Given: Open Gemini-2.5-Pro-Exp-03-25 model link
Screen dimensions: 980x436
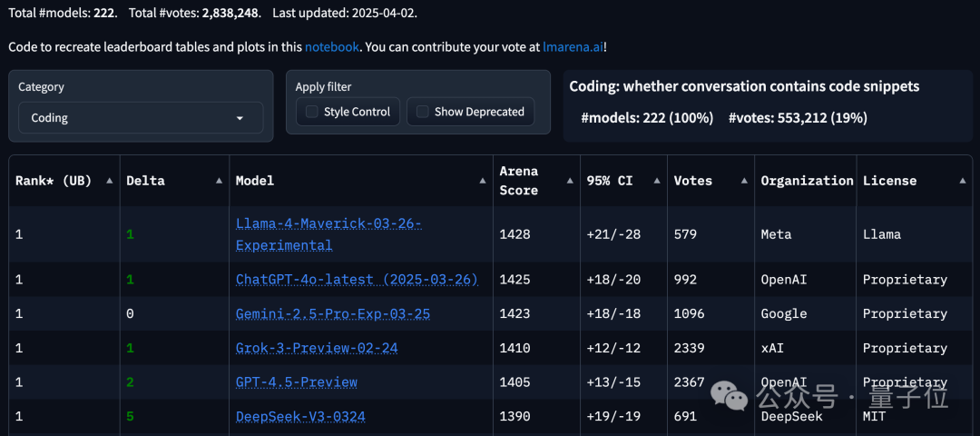Looking at the screenshot, I should pyautogui.click(x=332, y=314).
